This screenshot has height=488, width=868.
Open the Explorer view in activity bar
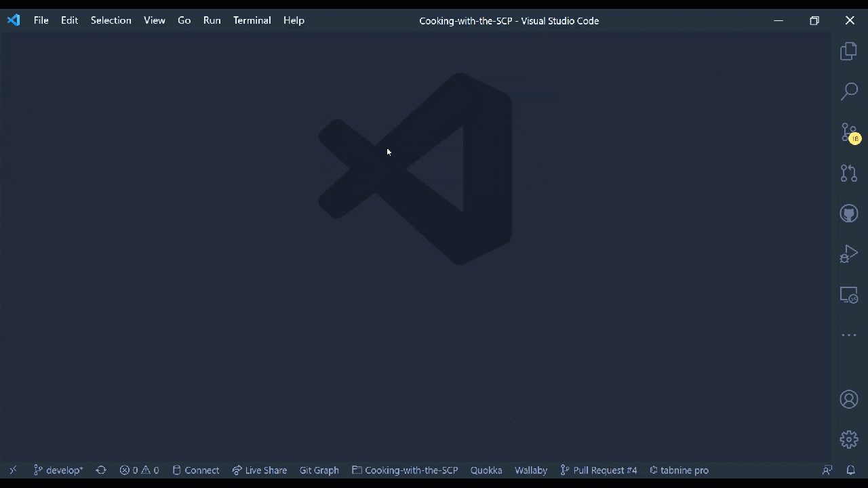[x=848, y=52]
